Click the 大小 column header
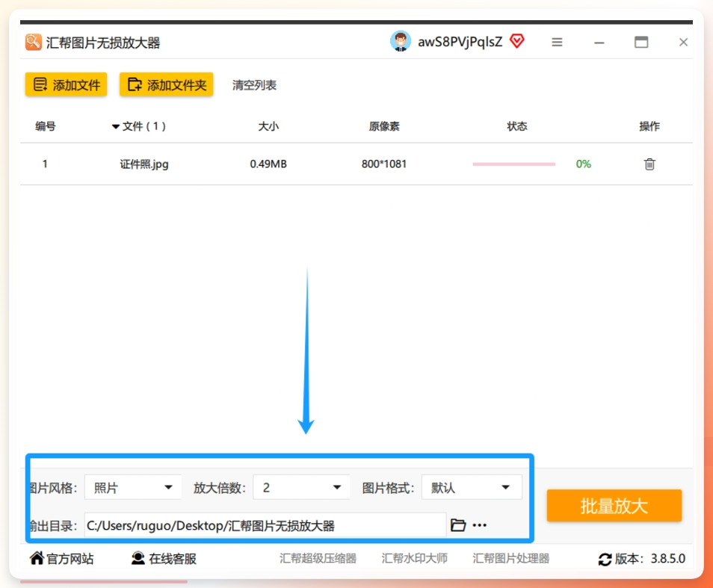Image resolution: width=713 pixels, height=588 pixels. 268,126
